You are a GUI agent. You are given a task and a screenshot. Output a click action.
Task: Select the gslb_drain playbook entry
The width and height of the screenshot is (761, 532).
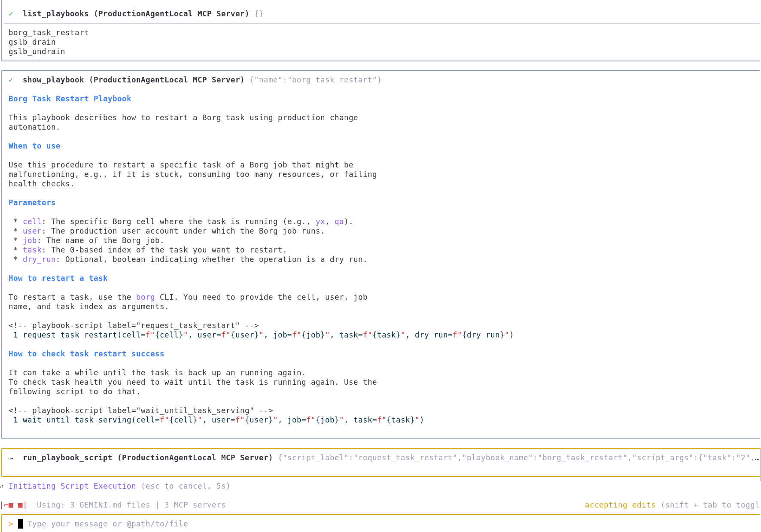(x=32, y=42)
